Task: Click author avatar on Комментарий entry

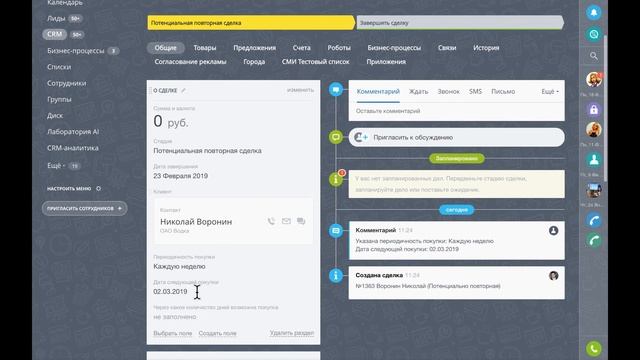Action: point(553,231)
